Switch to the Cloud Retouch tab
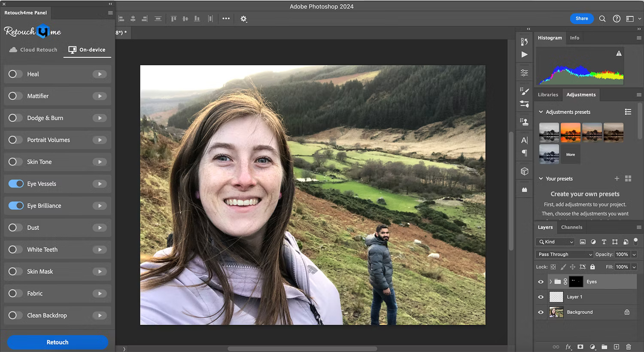644x352 pixels. click(x=33, y=49)
